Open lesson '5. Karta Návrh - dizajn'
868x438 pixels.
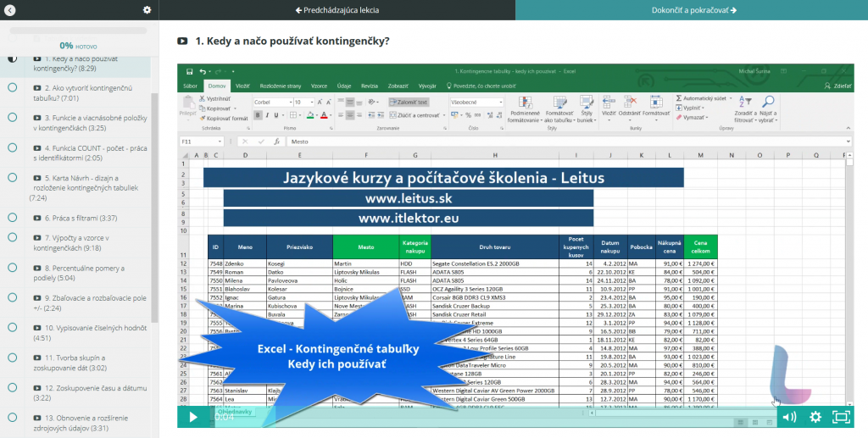coord(86,188)
